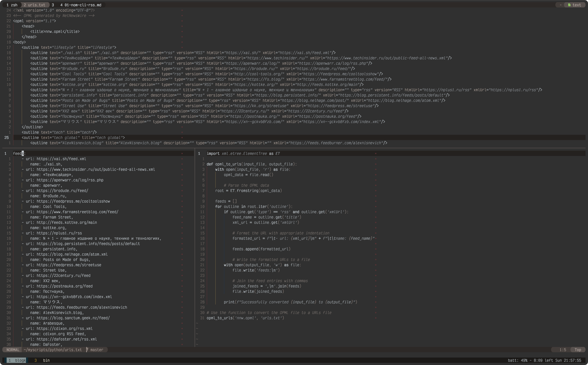Image resolution: width=588 pixels, height=365 pixels.
Task: Click the NORMAL mode indicator
Action: click(13, 350)
